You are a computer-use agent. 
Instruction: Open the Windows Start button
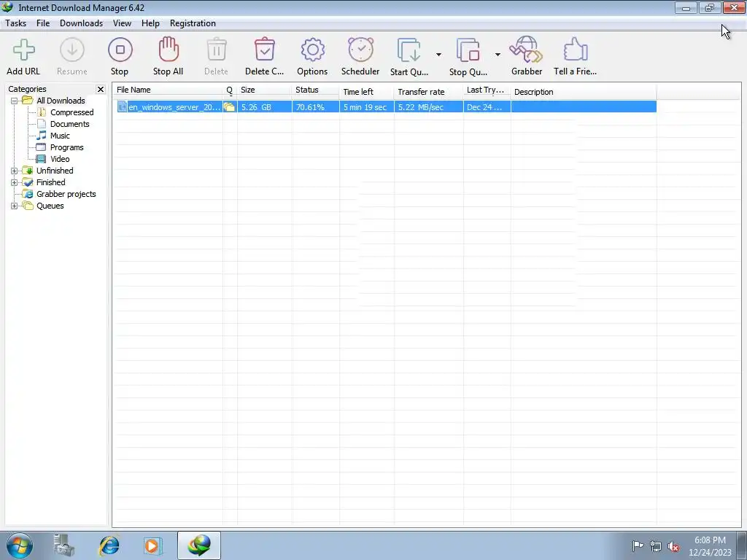(19, 545)
